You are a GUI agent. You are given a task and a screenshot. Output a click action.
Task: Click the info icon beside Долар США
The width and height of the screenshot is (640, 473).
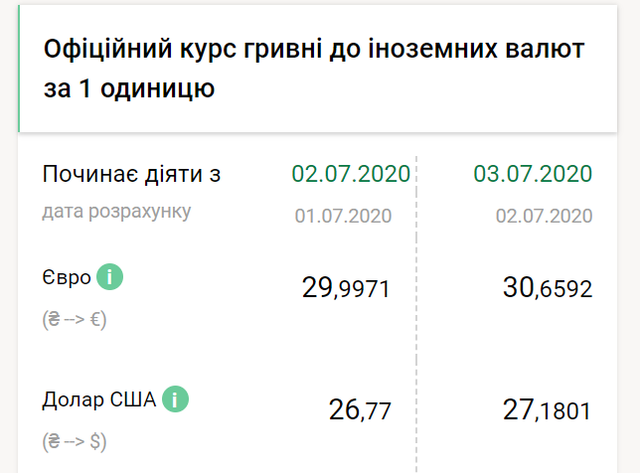click(176, 400)
